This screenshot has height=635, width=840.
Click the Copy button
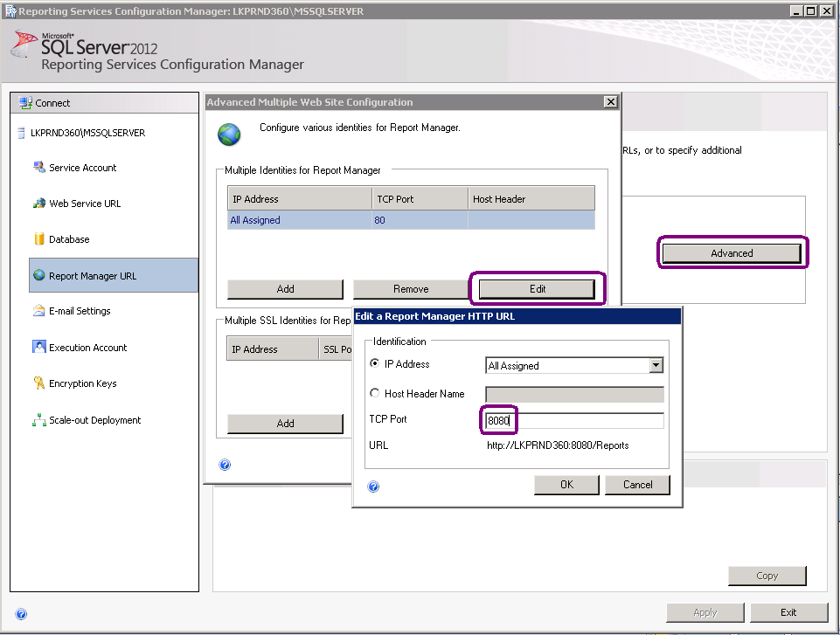point(767,576)
